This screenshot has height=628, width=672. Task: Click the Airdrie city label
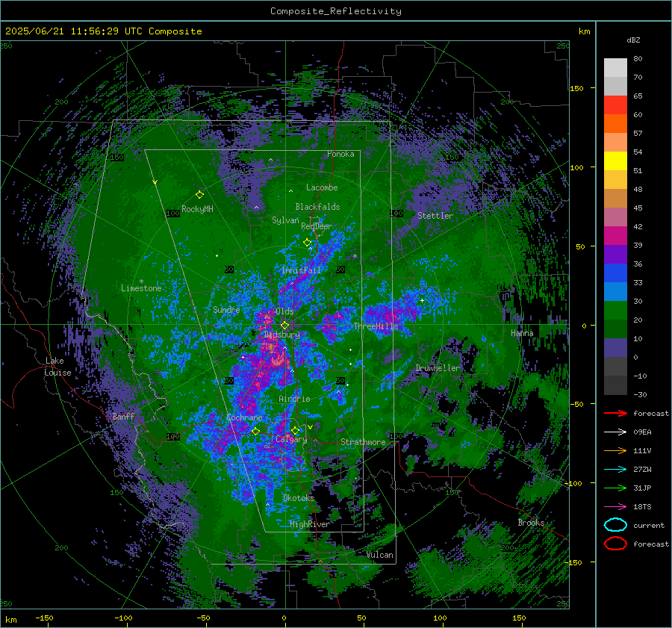(x=294, y=399)
